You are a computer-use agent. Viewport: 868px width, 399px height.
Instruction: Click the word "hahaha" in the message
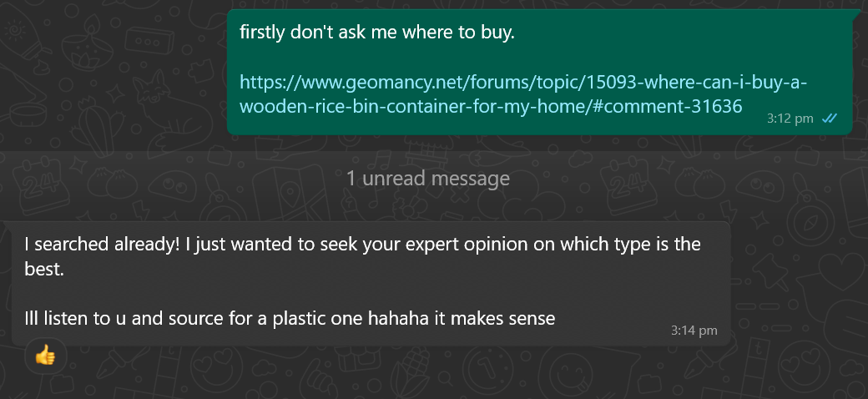pyautogui.click(x=397, y=317)
